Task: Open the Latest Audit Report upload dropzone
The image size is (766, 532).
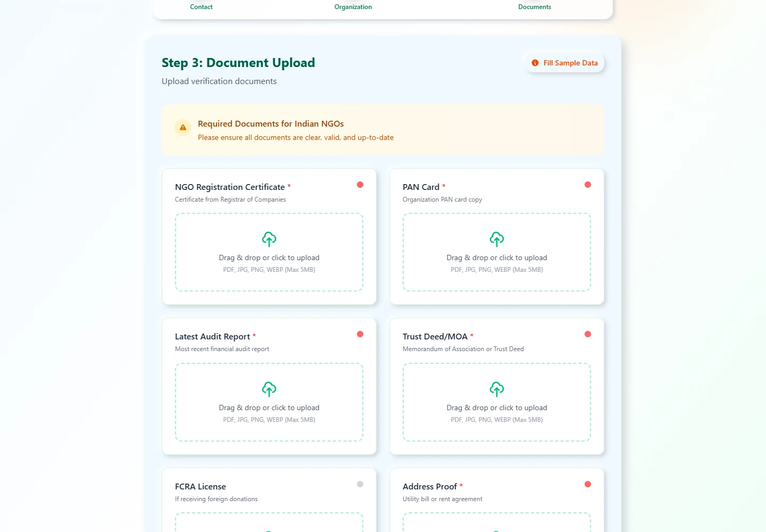Action: coord(269,402)
